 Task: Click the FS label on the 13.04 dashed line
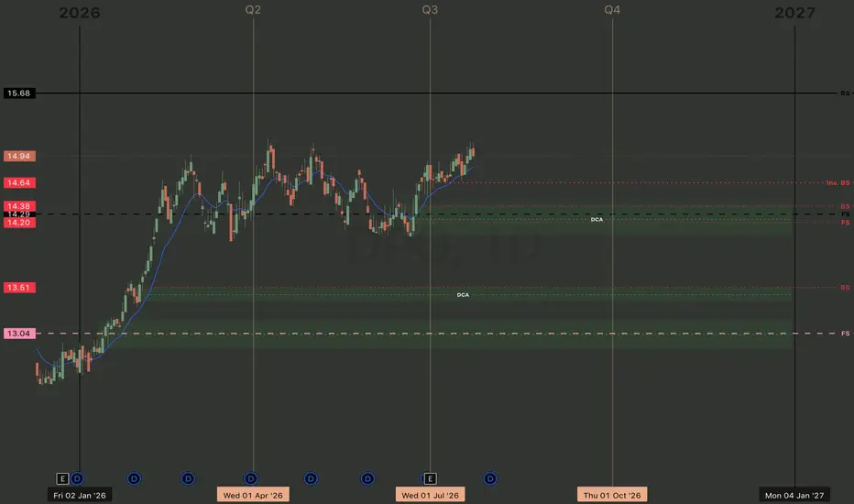point(845,334)
